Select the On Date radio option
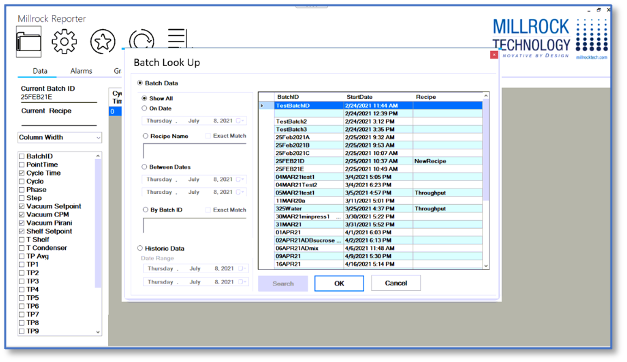 (144, 108)
